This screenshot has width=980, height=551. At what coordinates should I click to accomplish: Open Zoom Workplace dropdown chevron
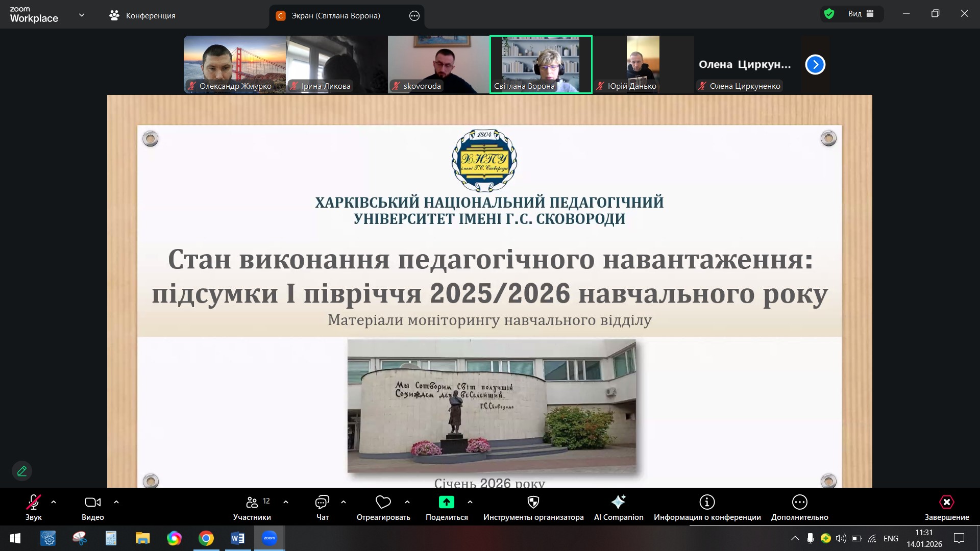pos(82,15)
